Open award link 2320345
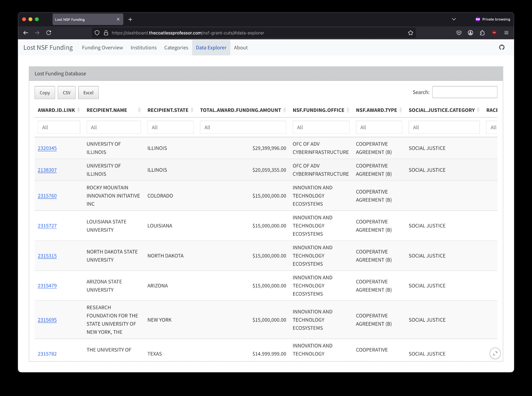This screenshot has height=396, width=532. click(47, 148)
